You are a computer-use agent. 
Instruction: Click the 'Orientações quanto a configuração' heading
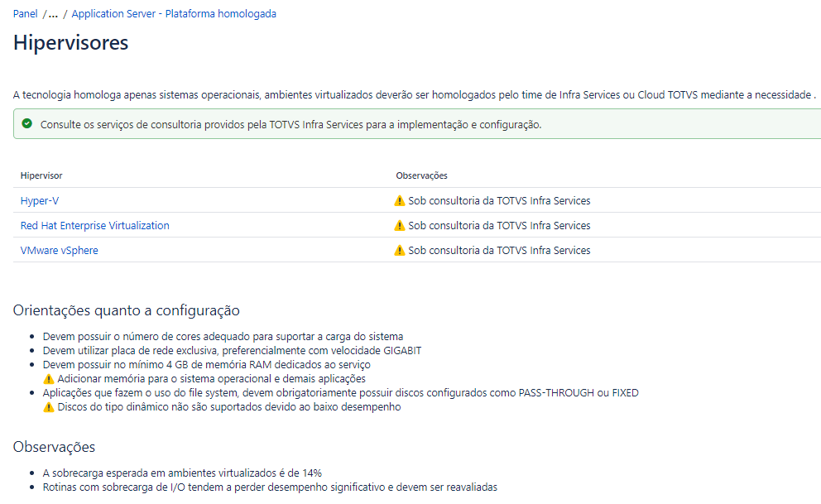tap(126, 310)
